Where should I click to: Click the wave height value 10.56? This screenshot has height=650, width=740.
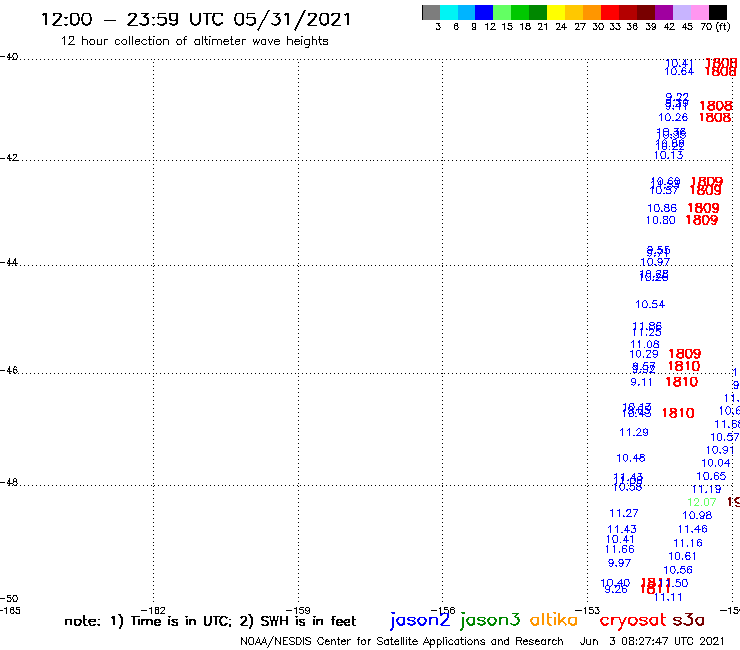678,570
